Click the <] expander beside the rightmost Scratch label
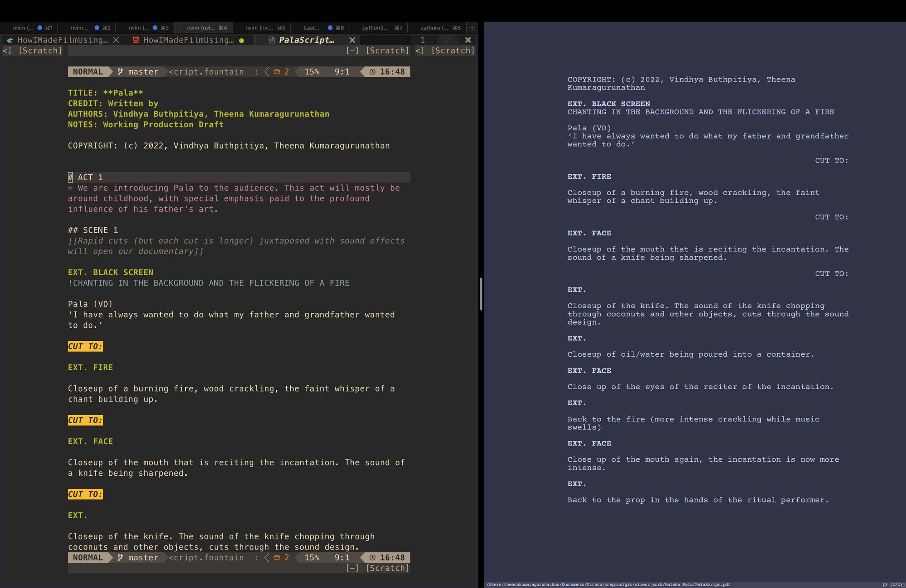Image resolution: width=906 pixels, height=588 pixels. point(419,50)
